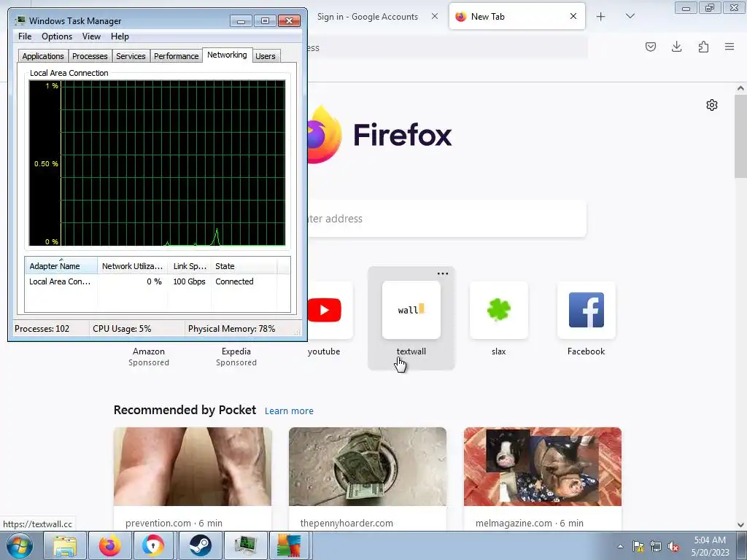The width and height of the screenshot is (747, 560).
Task: Open textwall tile three-dot options menu
Action: (x=443, y=273)
